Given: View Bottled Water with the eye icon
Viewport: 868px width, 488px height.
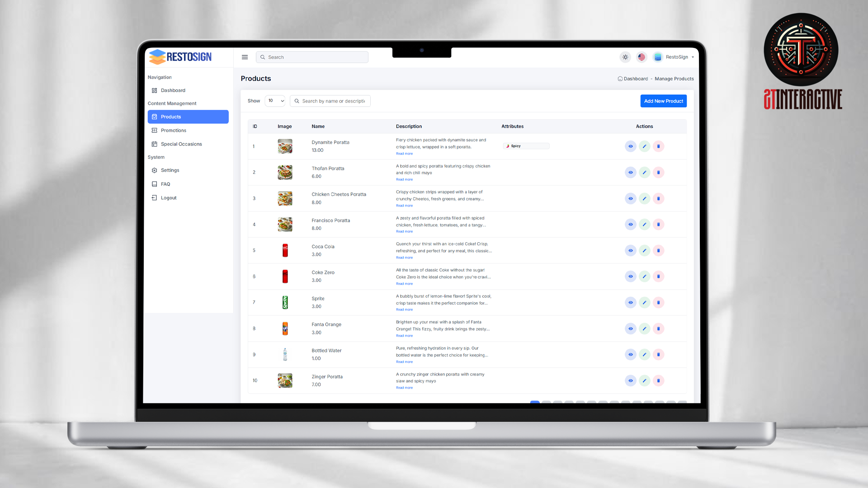Looking at the screenshot, I should coord(630,355).
